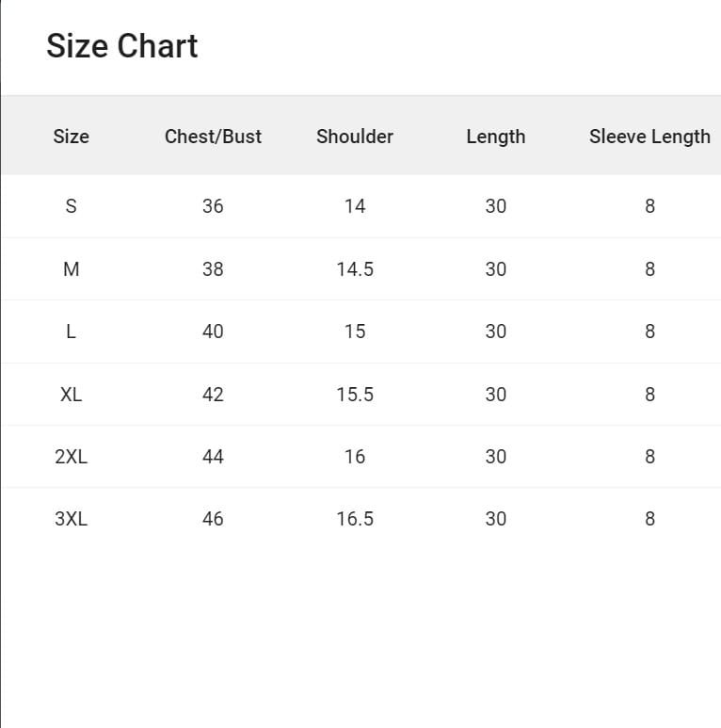Select the 2XL size row label
Screen dimensions: 721x728
[71, 457]
